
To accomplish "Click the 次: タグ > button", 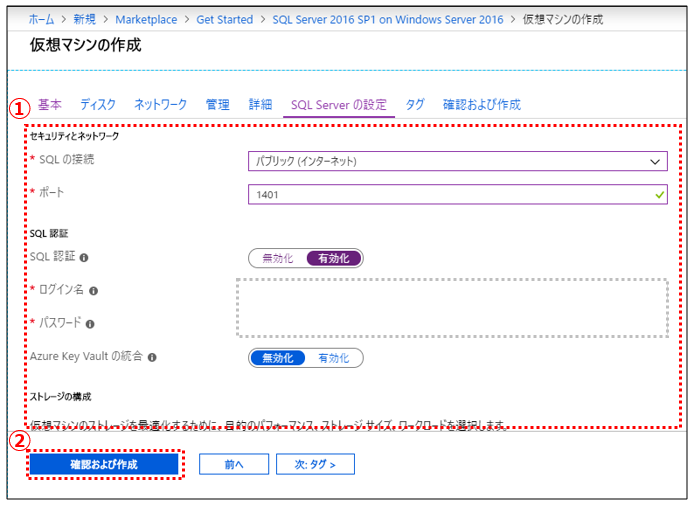I will point(315,464).
